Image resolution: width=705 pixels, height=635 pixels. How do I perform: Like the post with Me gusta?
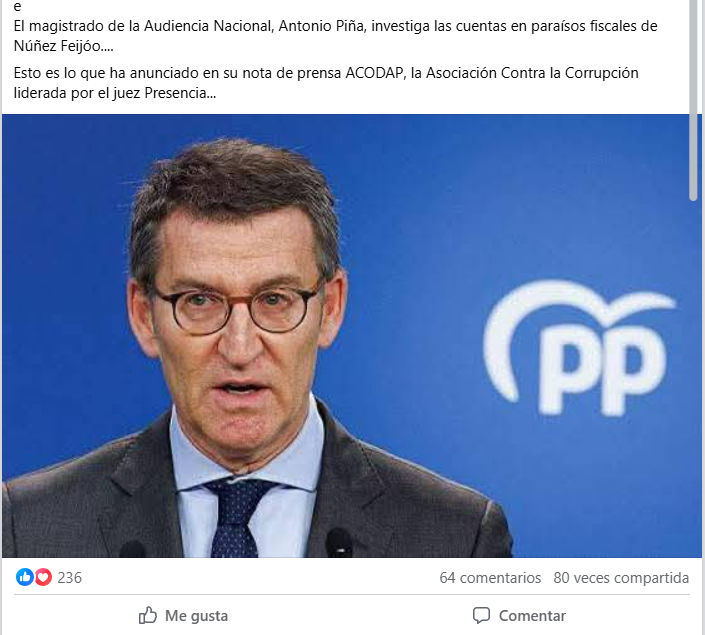pyautogui.click(x=183, y=615)
